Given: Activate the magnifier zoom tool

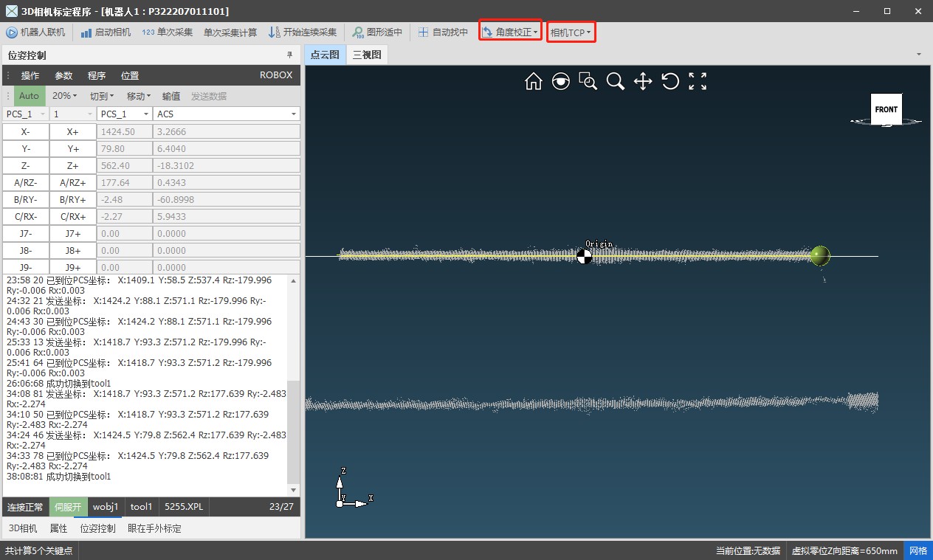Looking at the screenshot, I should 616,81.
